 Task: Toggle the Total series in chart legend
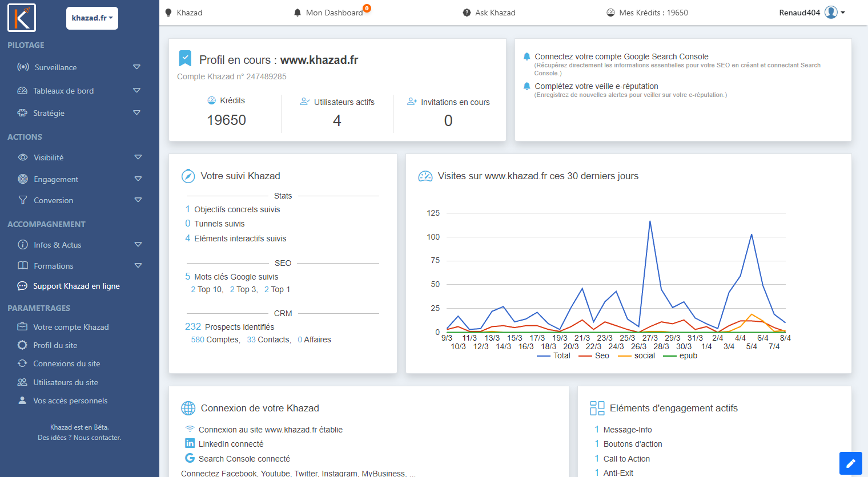tap(553, 355)
